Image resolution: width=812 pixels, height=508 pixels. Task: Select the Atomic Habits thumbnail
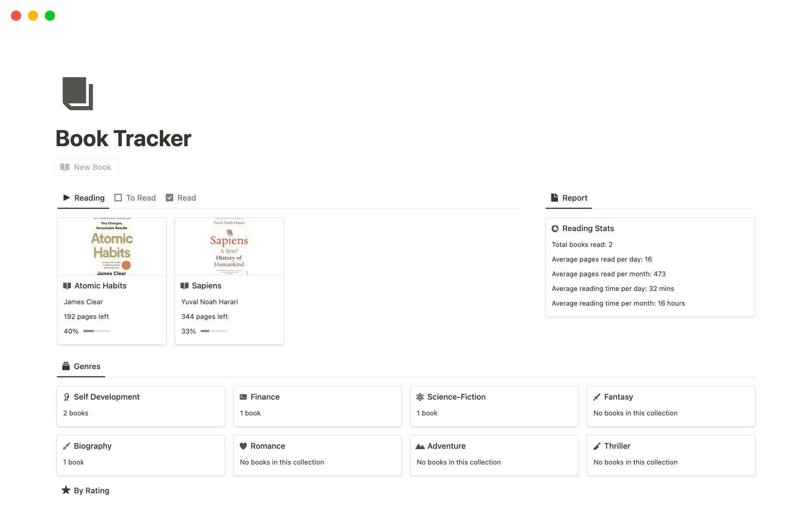pyautogui.click(x=111, y=246)
